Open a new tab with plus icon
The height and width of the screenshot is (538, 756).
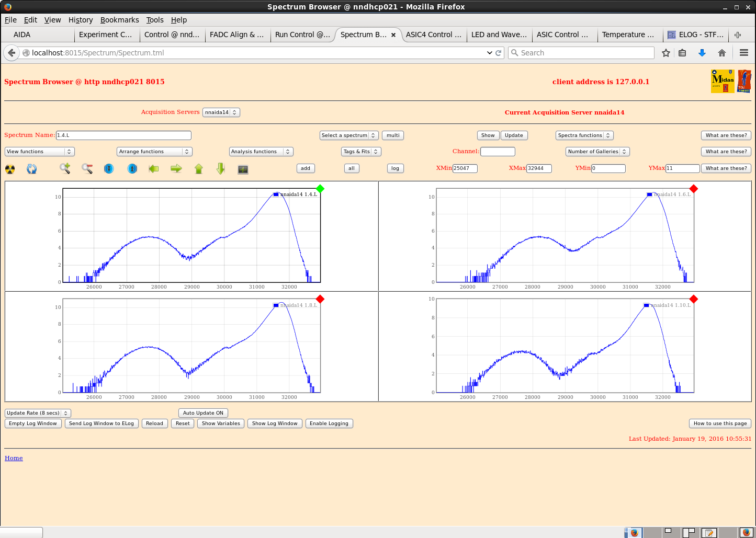[x=738, y=35]
